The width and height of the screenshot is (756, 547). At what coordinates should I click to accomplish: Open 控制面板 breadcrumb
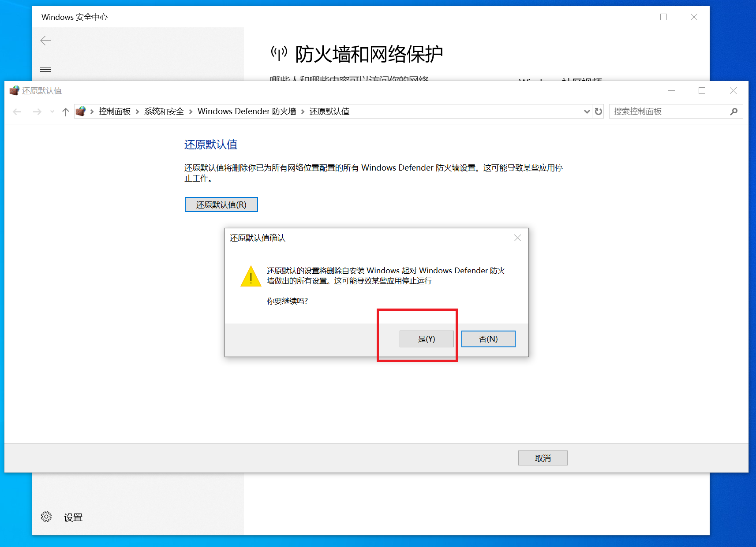coord(115,112)
